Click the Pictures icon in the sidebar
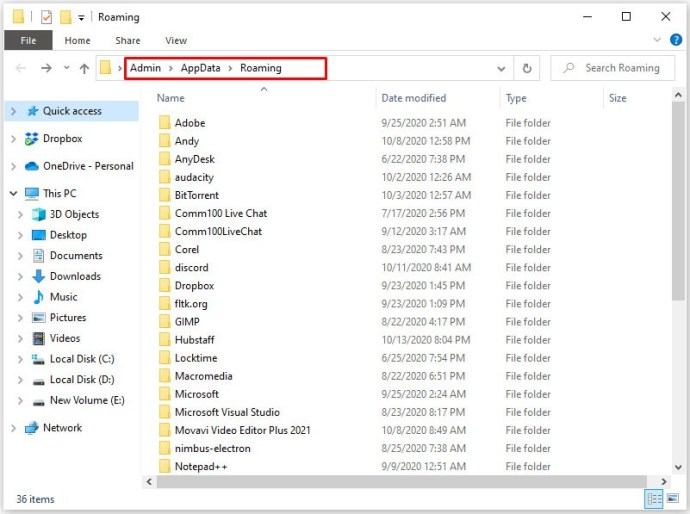The height and width of the screenshot is (514, 690). point(38,318)
